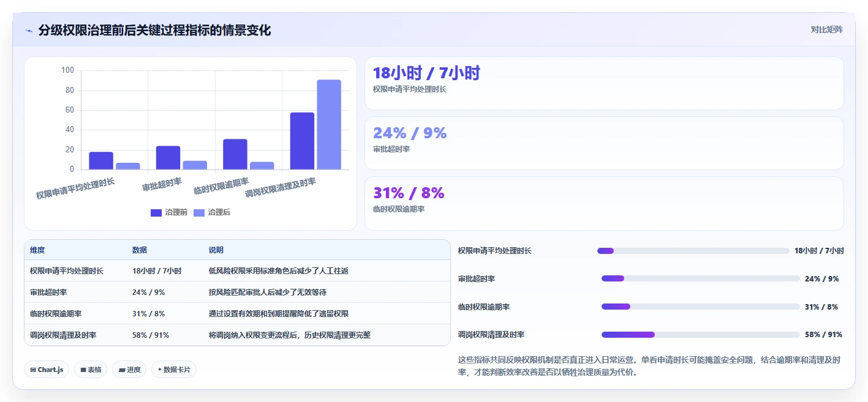Click the lightning icon beside the dashboard title
This screenshot has height=402, width=868.
(29, 31)
